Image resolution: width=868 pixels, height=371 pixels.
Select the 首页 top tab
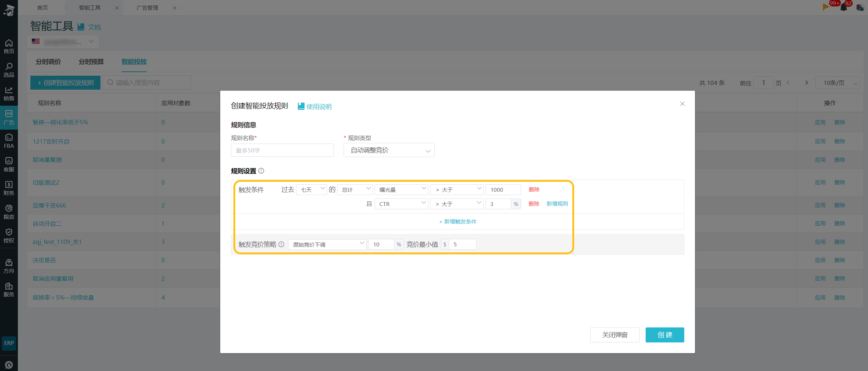tap(43, 7)
